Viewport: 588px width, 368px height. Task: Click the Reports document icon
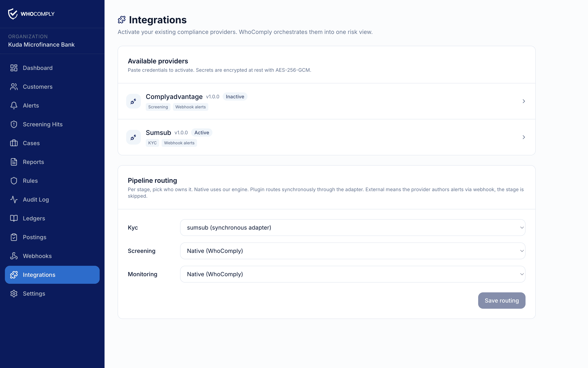coord(14,162)
